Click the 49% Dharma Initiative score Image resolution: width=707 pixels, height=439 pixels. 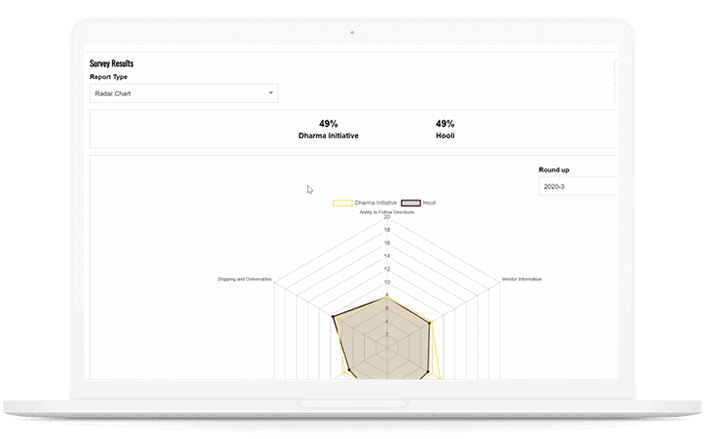328,129
